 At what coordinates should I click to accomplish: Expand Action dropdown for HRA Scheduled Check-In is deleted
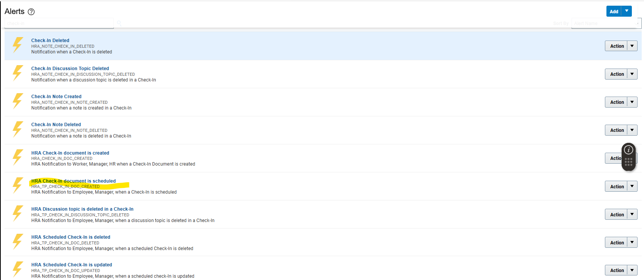point(632,242)
